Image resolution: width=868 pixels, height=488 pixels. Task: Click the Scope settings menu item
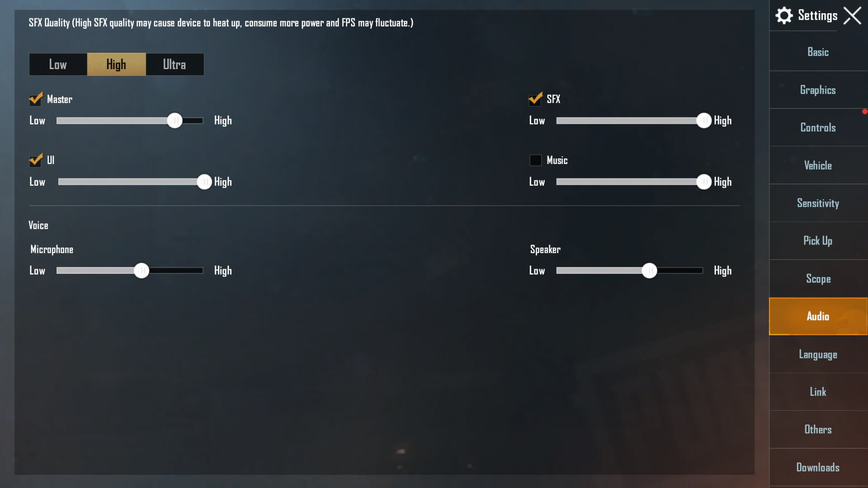(817, 278)
